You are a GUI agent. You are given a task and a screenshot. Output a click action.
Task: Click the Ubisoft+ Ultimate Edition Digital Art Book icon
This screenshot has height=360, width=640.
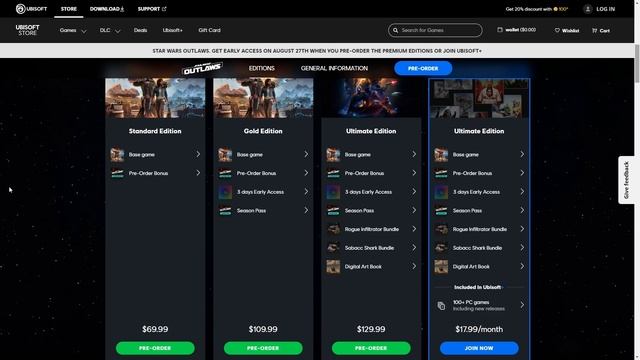coord(441,267)
